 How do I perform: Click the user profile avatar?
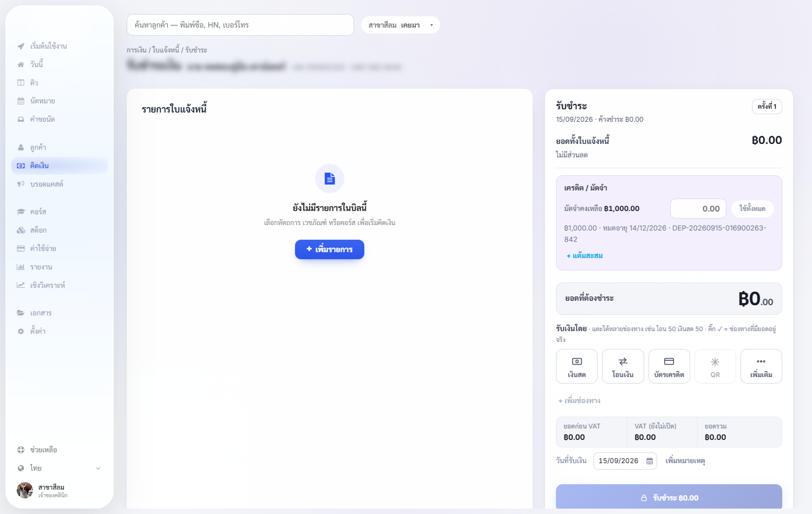click(25, 490)
